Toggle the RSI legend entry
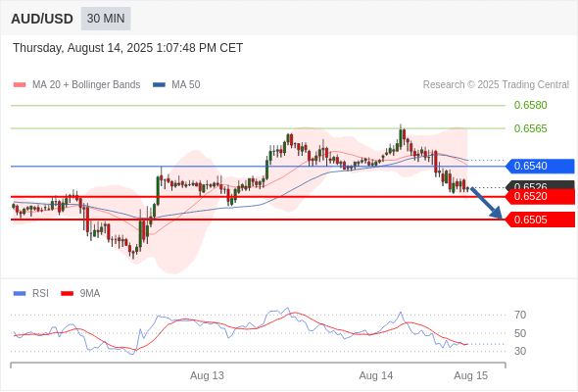The height and width of the screenshot is (392, 578). 31,294
